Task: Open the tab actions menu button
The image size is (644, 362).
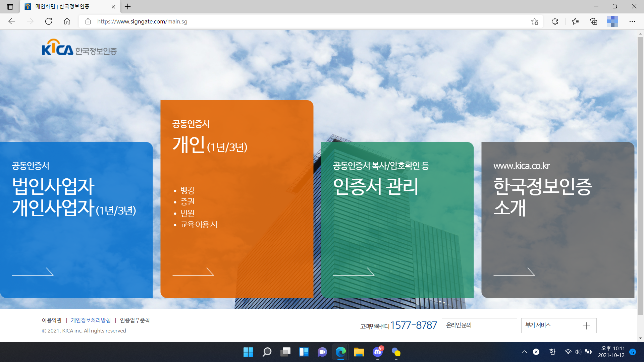Action: [x=10, y=7]
